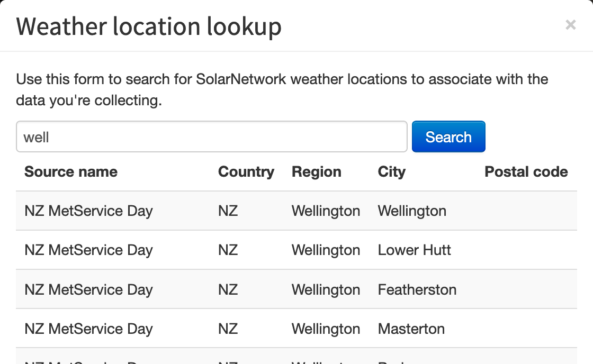
Task: Select the Lower Hutt city cell
Action: click(x=414, y=250)
